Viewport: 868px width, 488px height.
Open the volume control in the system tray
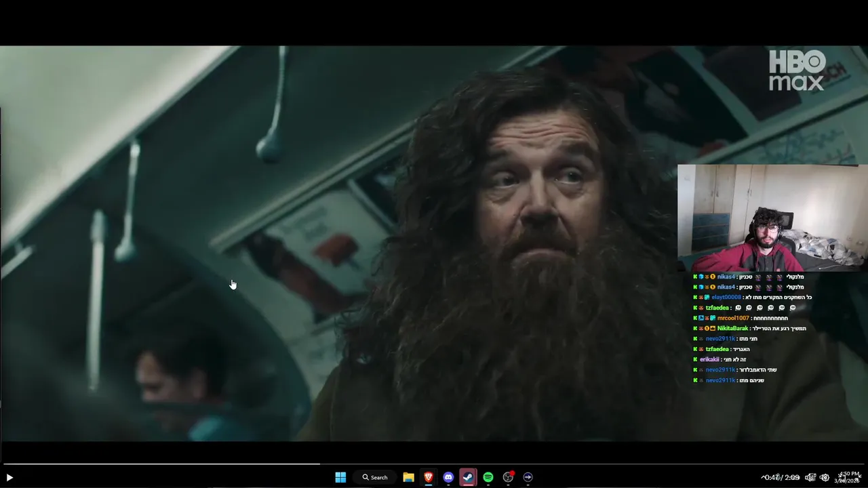click(810, 477)
